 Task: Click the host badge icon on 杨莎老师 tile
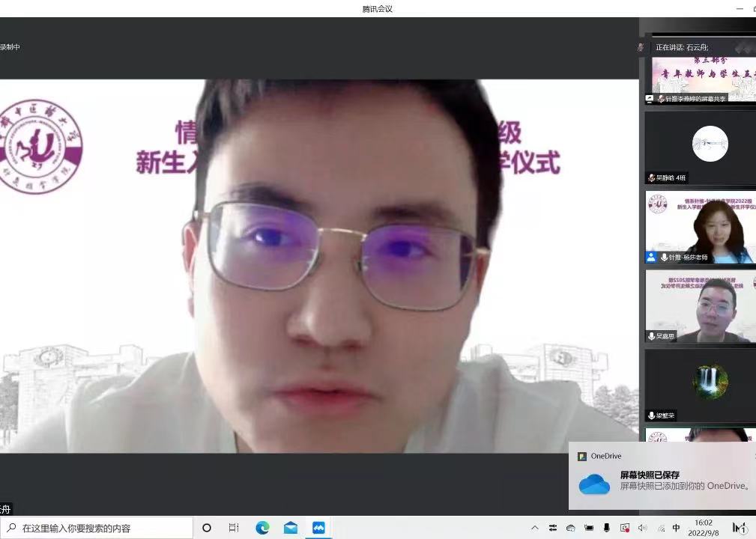click(651, 258)
